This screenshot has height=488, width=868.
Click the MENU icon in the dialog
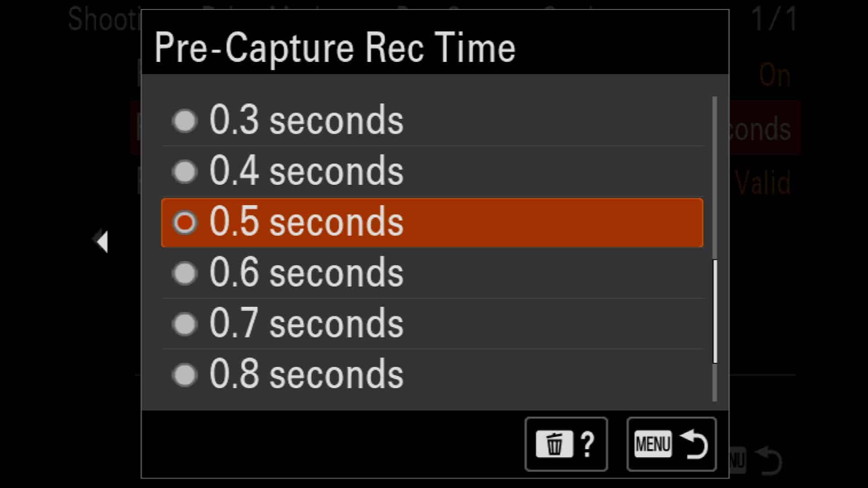[653, 444]
